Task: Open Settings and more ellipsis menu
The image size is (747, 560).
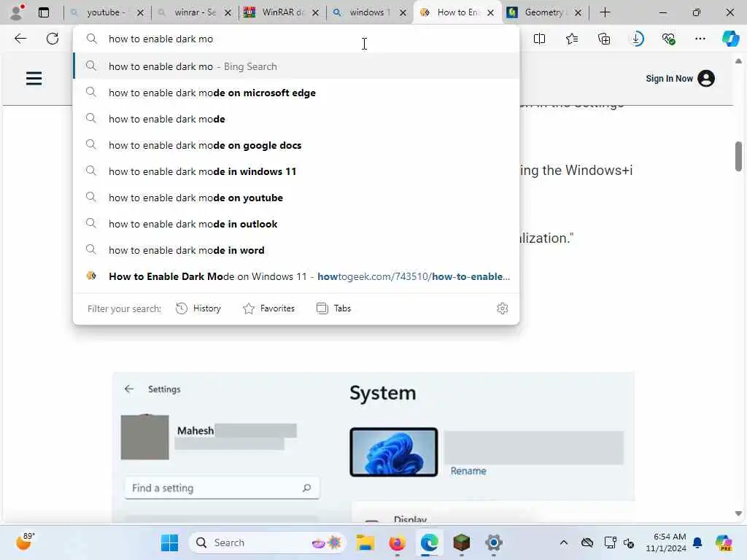Action: coord(700,39)
